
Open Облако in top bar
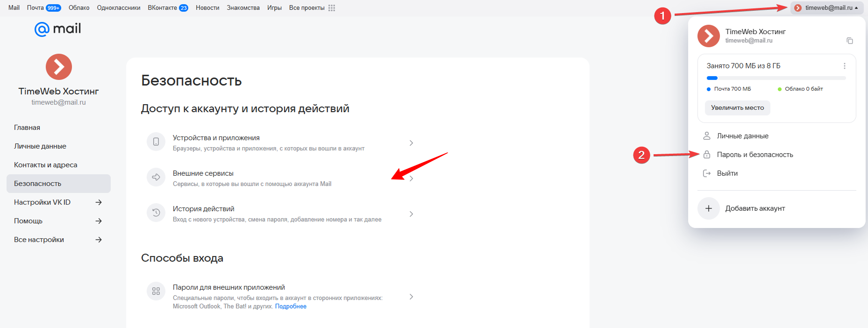tap(79, 8)
